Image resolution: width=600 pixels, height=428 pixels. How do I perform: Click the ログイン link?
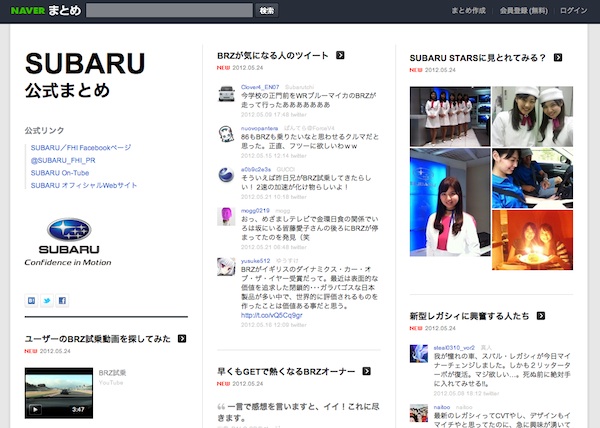[x=574, y=10]
